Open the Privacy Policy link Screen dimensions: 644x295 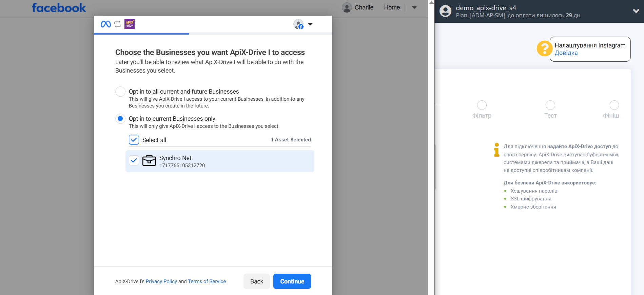(x=161, y=281)
